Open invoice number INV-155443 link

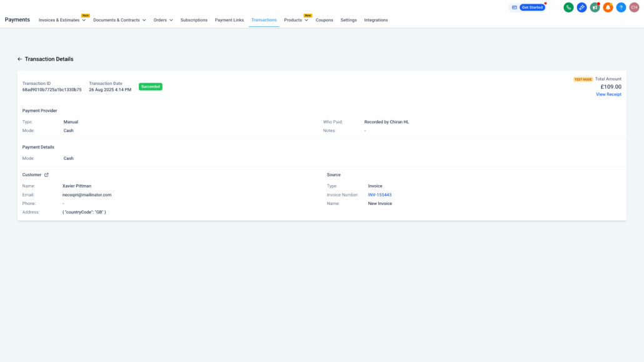(x=380, y=195)
